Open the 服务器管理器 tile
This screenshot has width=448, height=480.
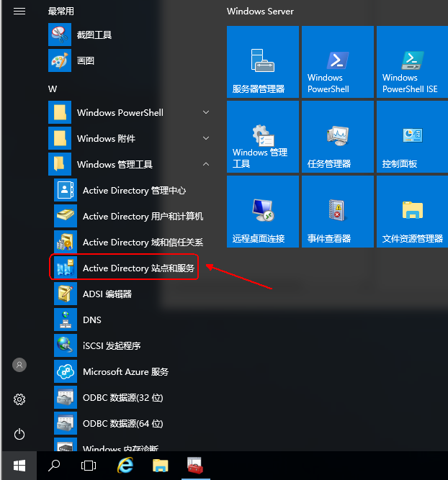(x=263, y=62)
